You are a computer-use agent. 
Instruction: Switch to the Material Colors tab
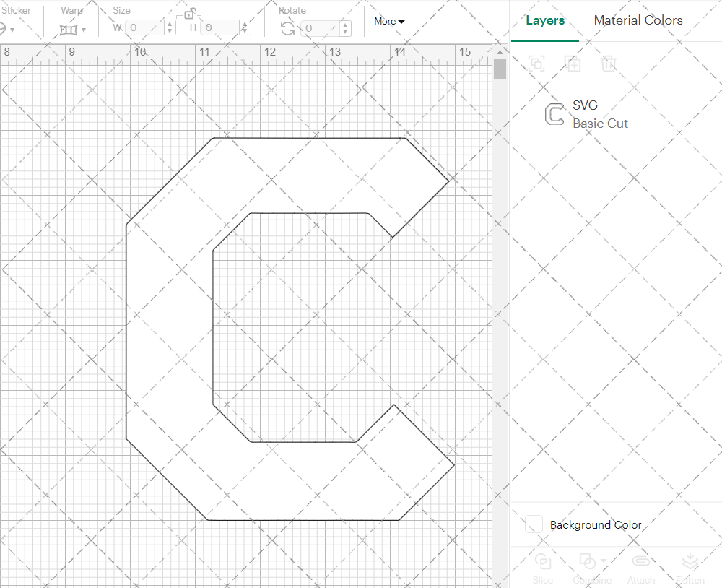coord(638,20)
